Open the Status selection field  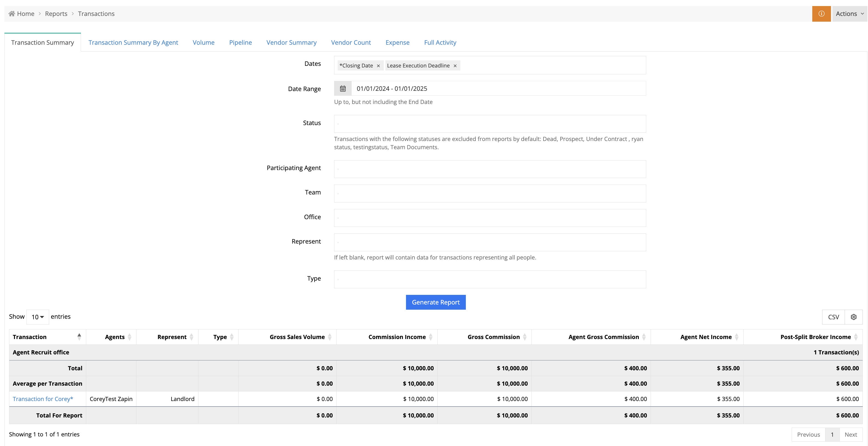[490, 124]
